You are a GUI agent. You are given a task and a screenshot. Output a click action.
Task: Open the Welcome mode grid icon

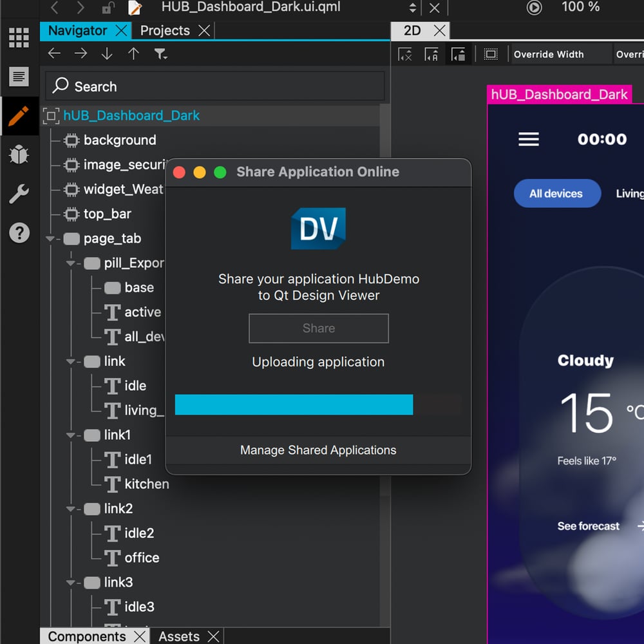19,38
